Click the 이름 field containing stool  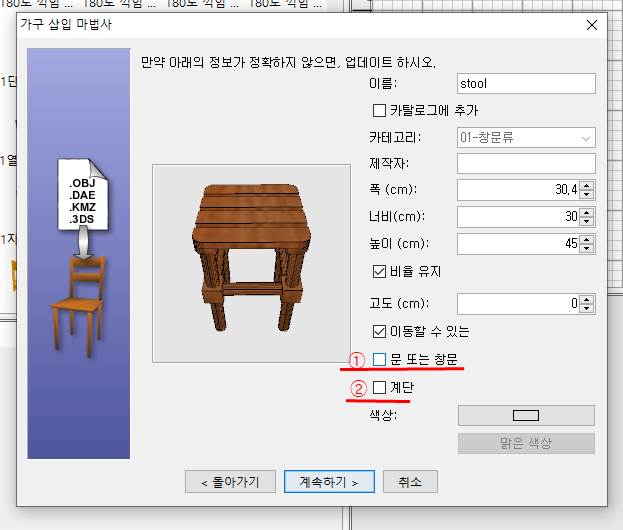click(526, 83)
